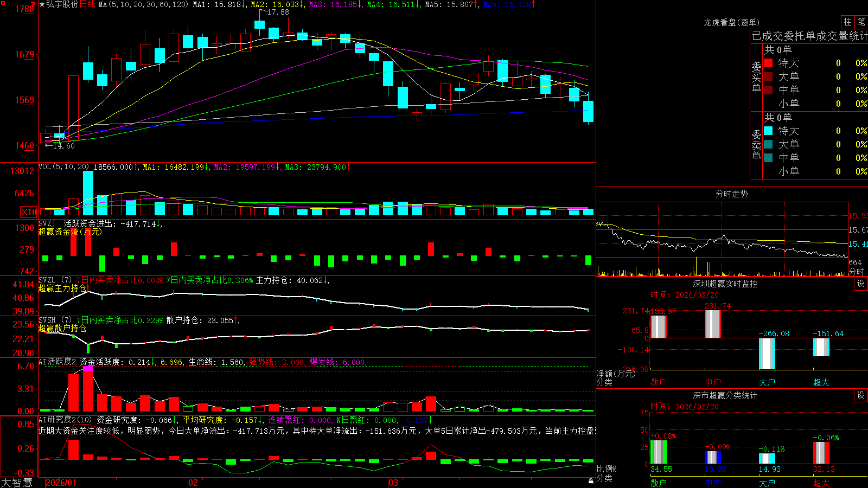Click the star icon before 弘宇股份

pyautogui.click(x=42, y=4)
